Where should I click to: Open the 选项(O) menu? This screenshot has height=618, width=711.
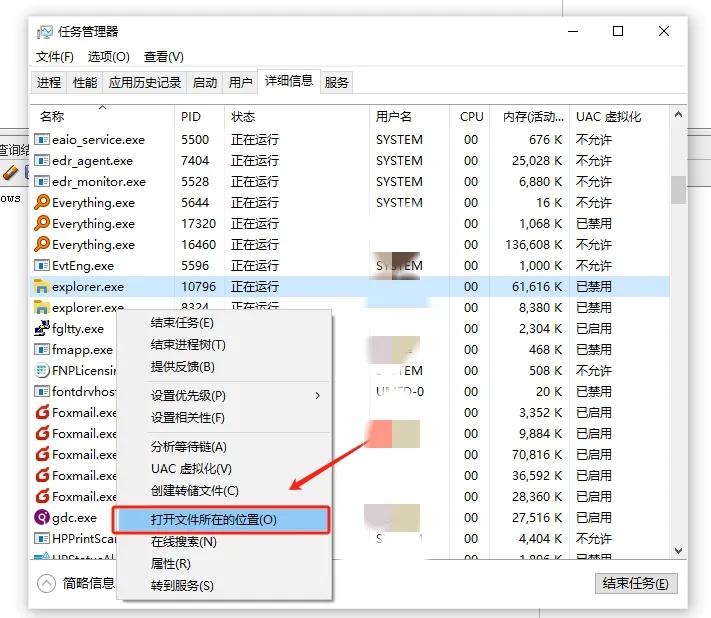pyautogui.click(x=108, y=57)
